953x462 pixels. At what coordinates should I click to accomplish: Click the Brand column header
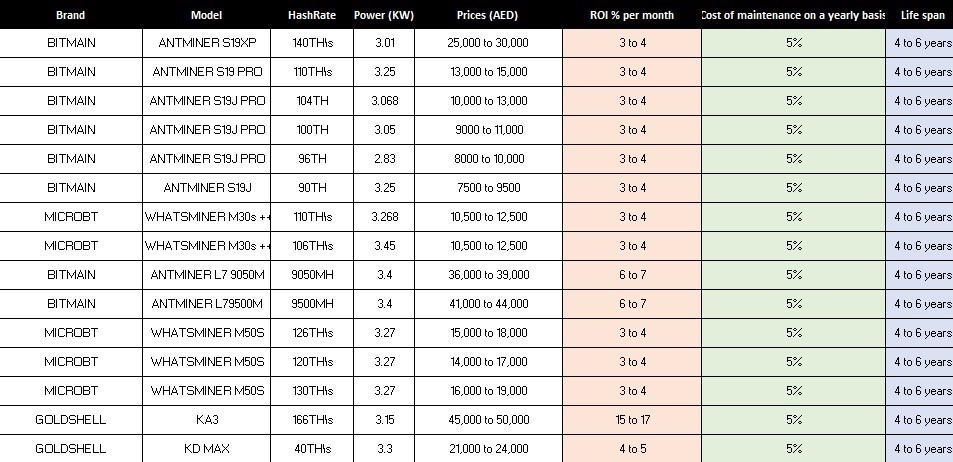[x=71, y=15]
